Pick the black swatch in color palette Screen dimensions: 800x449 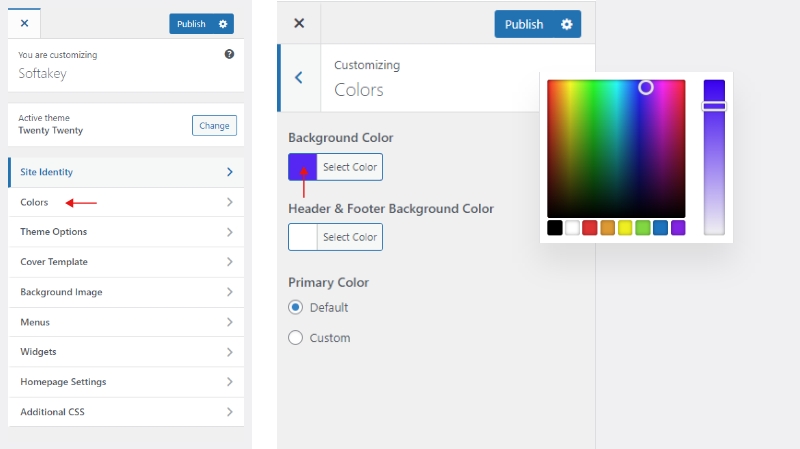tap(555, 228)
